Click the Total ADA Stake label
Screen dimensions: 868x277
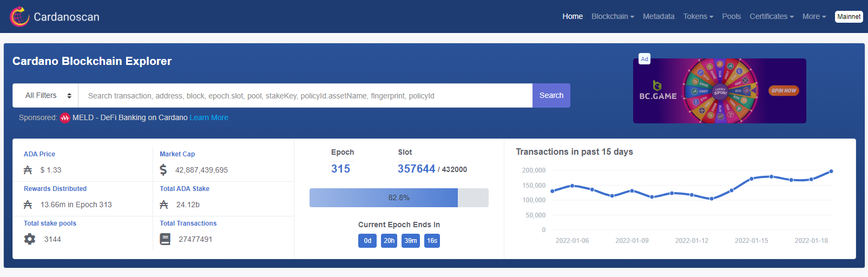point(185,189)
